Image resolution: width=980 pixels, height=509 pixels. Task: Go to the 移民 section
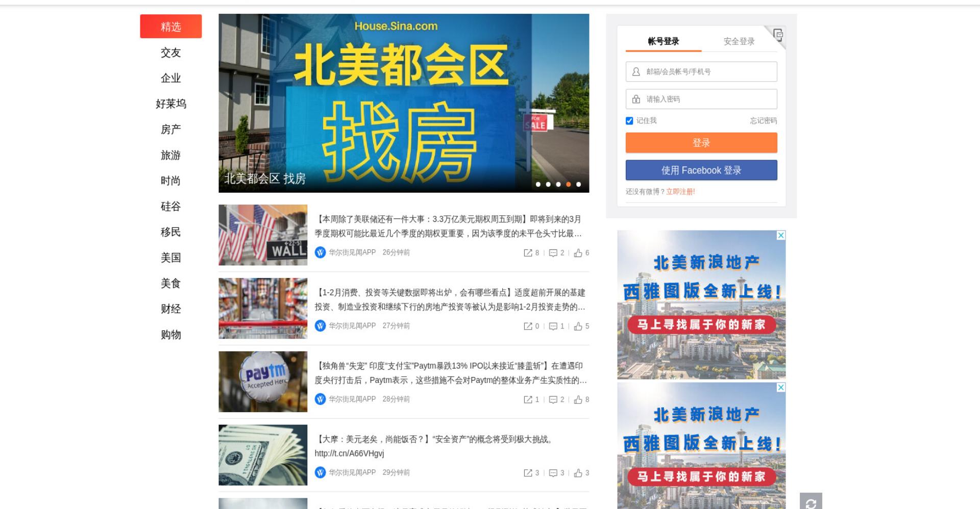point(171,232)
